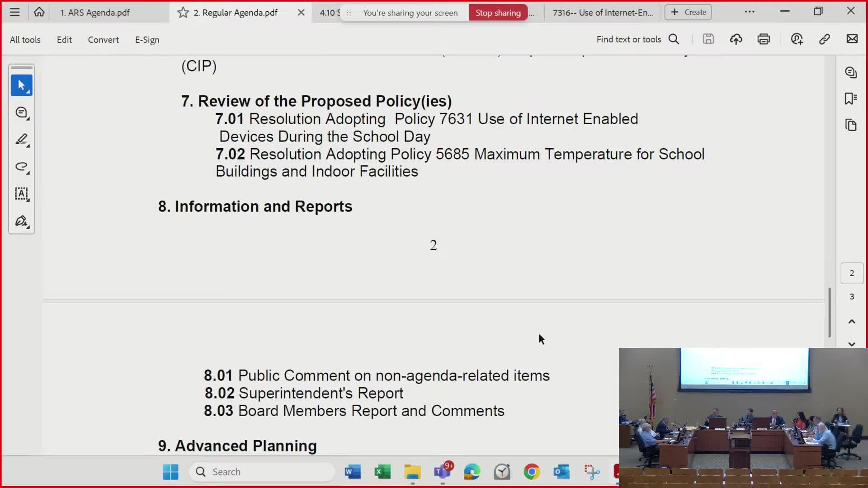This screenshot has height=488, width=868.
Task: Open Microsoft Word from the taskbar
Action: tap(353, 472)
